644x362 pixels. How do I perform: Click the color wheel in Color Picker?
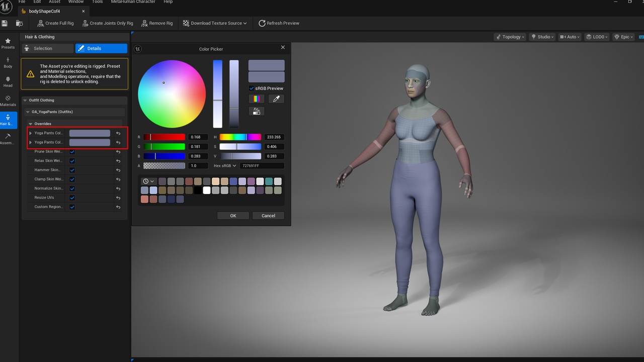172,94
